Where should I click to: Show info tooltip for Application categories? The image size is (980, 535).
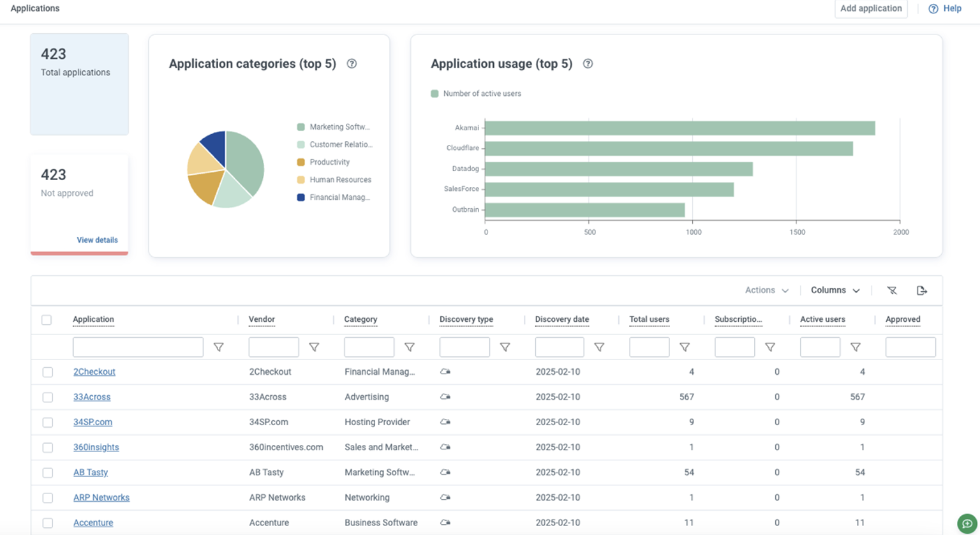352,64
